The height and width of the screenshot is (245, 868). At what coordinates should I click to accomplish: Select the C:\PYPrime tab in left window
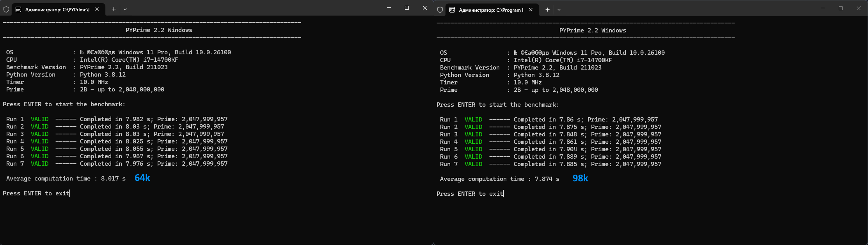(x=59, y=9)
